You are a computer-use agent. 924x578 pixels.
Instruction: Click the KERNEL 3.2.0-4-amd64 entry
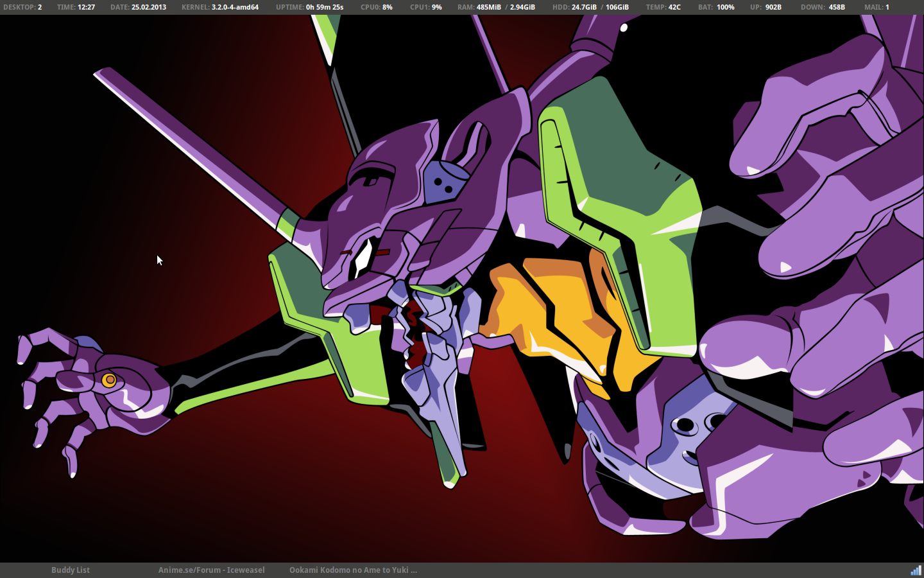[x=220, y=7]
